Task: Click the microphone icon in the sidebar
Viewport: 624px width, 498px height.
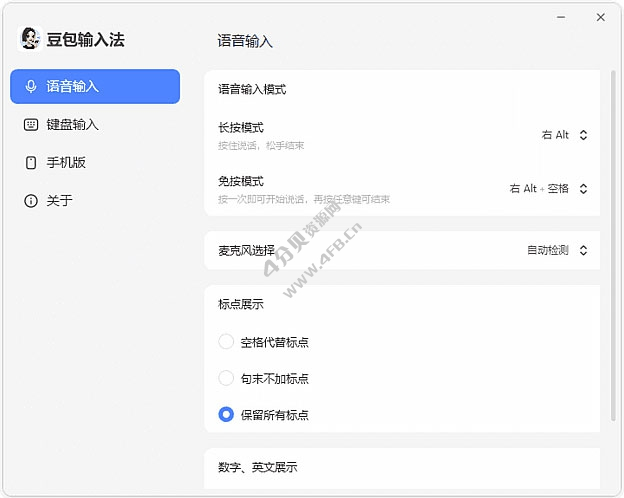Action: pyautogui.click(x=31, y=86)
